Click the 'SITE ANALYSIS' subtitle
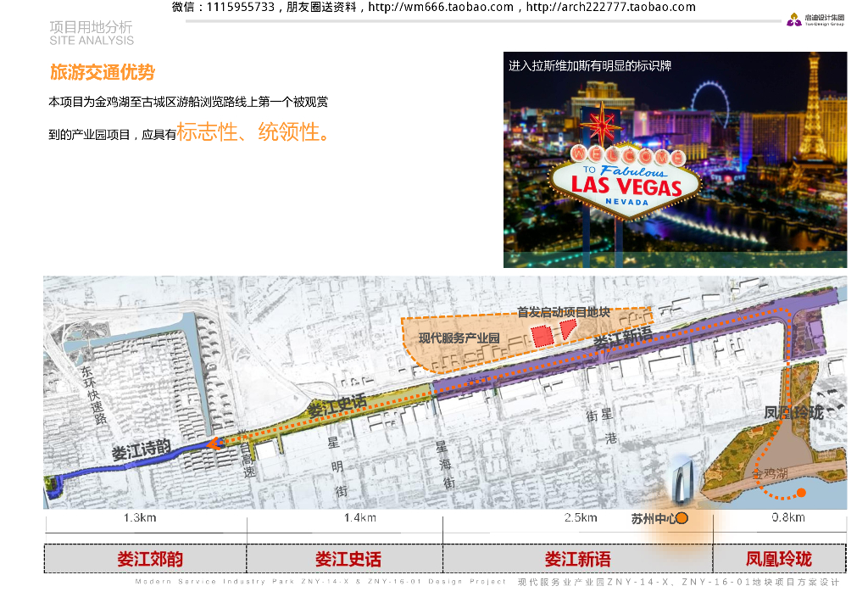868x614 pixels. point(92,41)
